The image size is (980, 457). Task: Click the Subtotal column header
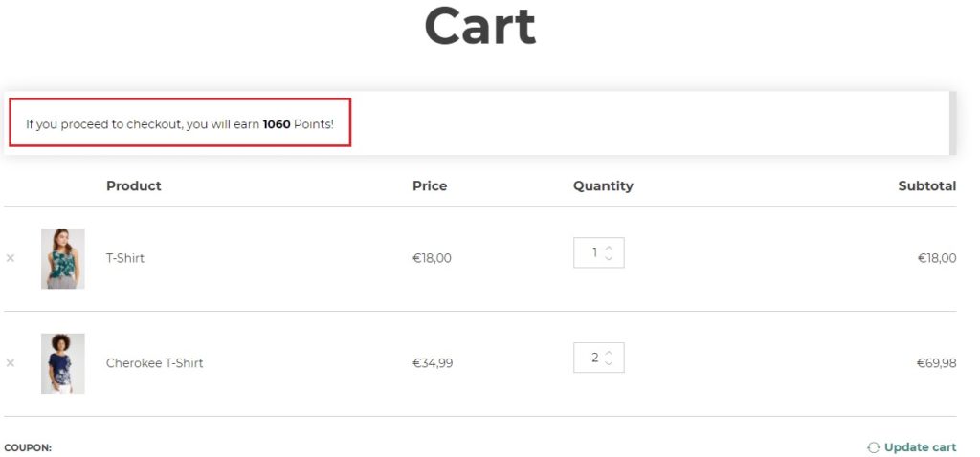coord(926,185)
